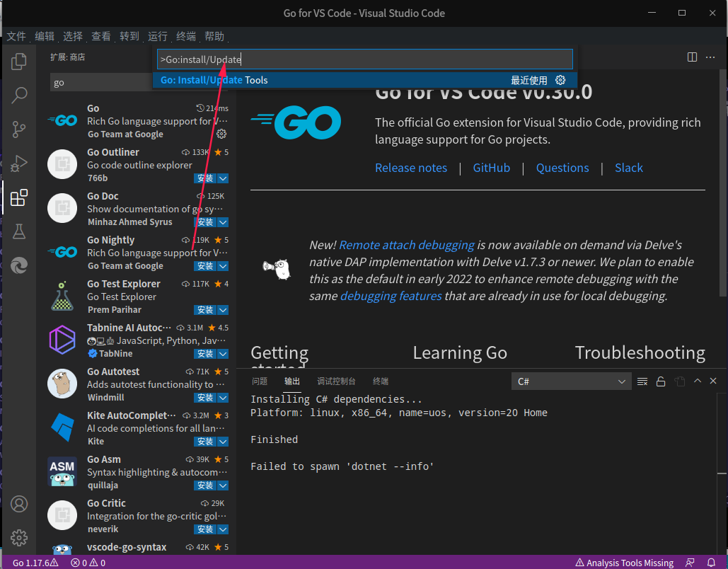Switch to the 调试控制台 panel tab

(x=336, y=381)
